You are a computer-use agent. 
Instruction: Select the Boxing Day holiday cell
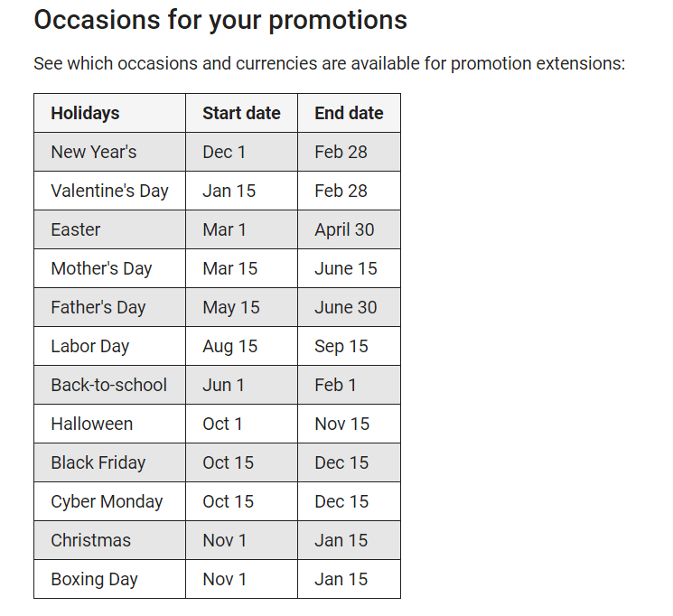click(94, 579)
